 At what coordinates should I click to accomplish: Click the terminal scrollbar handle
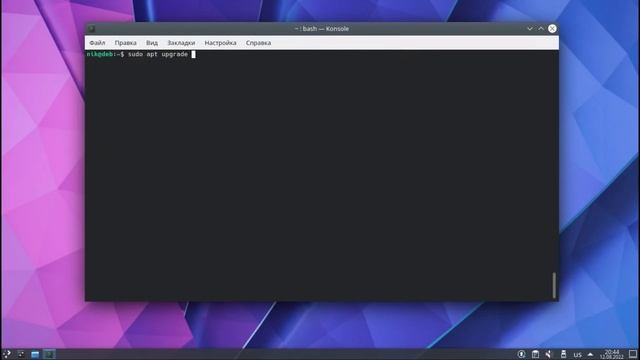[x=554, y=285]
